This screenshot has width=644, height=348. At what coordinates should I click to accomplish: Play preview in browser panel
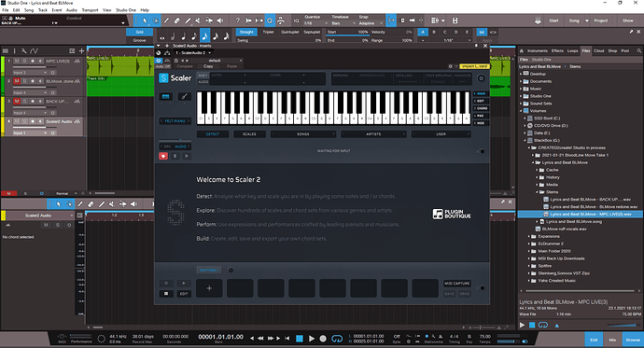tap(522, 325)
